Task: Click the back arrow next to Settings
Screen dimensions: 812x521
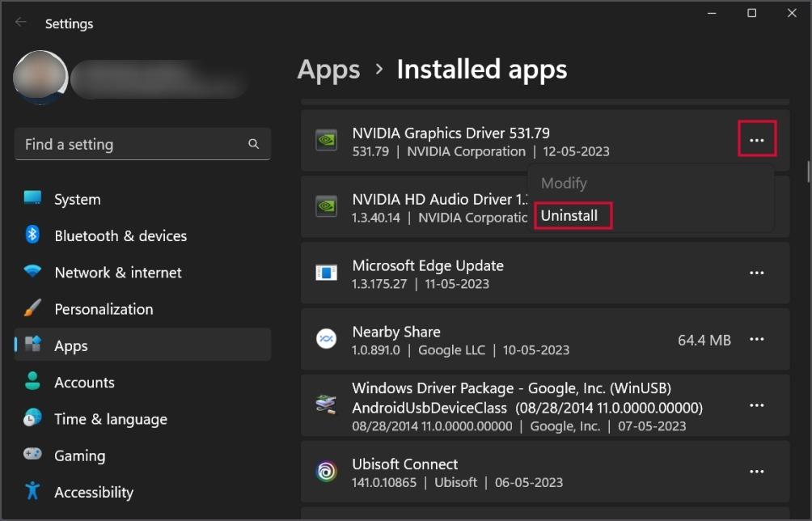Action: (x=21, y=23)
